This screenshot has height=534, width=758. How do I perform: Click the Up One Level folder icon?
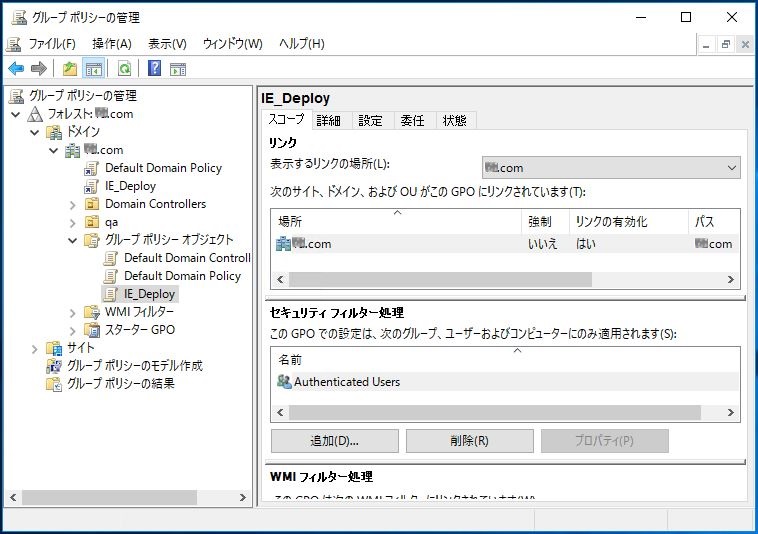click(69, 69)
